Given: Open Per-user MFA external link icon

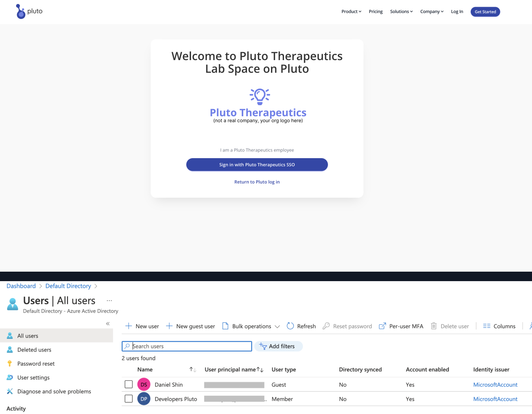Looking at the screenshot, I should 382,326.
